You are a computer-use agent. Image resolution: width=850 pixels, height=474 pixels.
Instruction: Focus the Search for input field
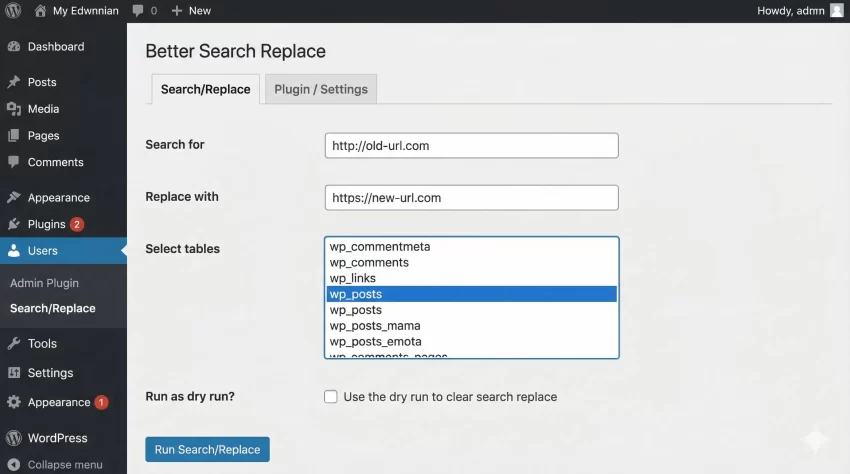[x=472, y=145]
